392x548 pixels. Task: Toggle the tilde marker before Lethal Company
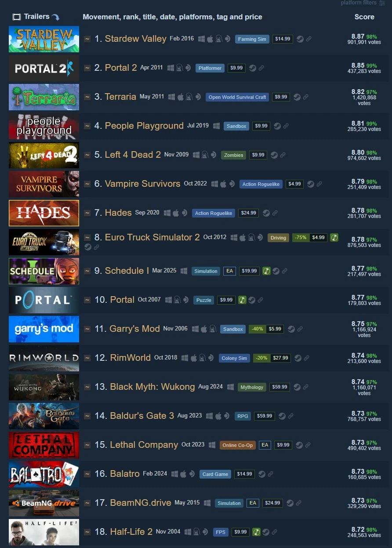coord(87,445)
